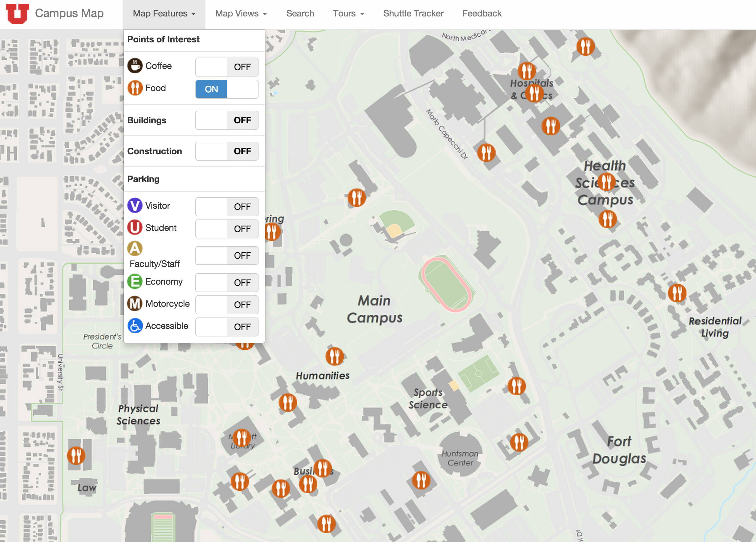Click the Economy parking icon in legend
Image resolution: width=756 pixels, height=542 pixels.
pos(134,281)
